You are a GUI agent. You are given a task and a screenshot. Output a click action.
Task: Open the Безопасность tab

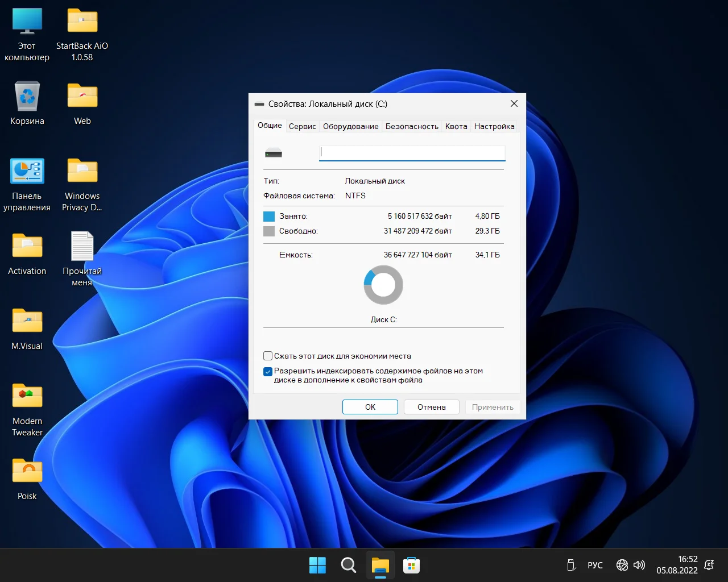[412, 127]
